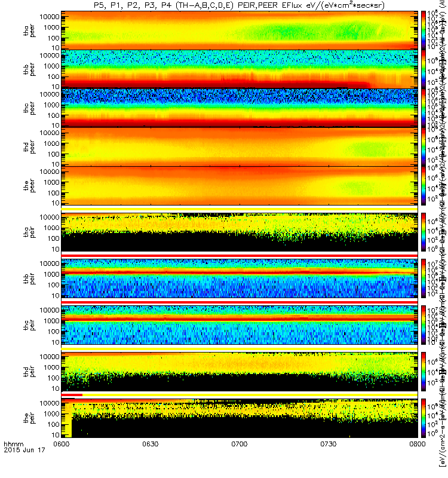Click the '2015 Jun 17' date label
The height and width of the screenshot is (478, 448).
point(24,450)
